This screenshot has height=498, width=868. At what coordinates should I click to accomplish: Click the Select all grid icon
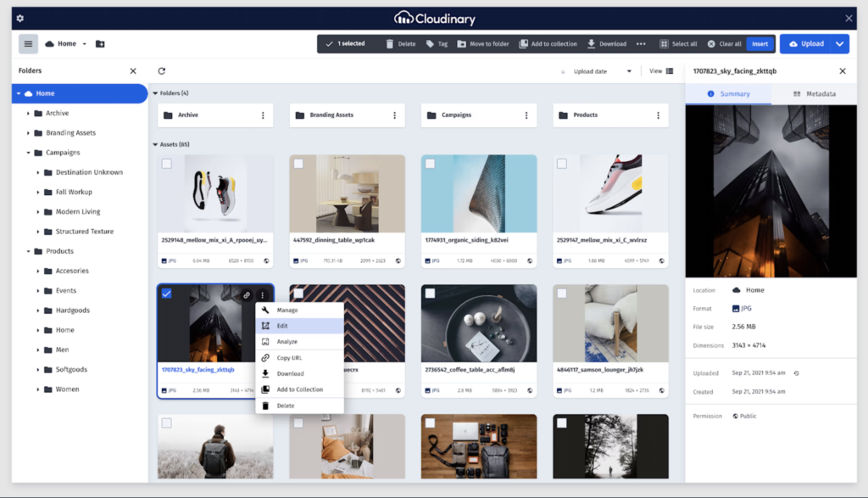point(665,44)
